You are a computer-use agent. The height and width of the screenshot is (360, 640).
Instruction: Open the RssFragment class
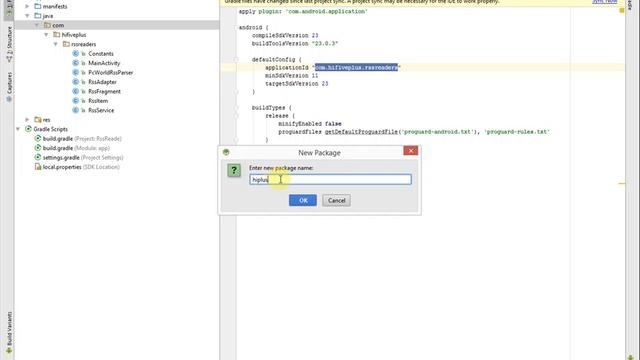pyautogui.click(x=104, y=91)
